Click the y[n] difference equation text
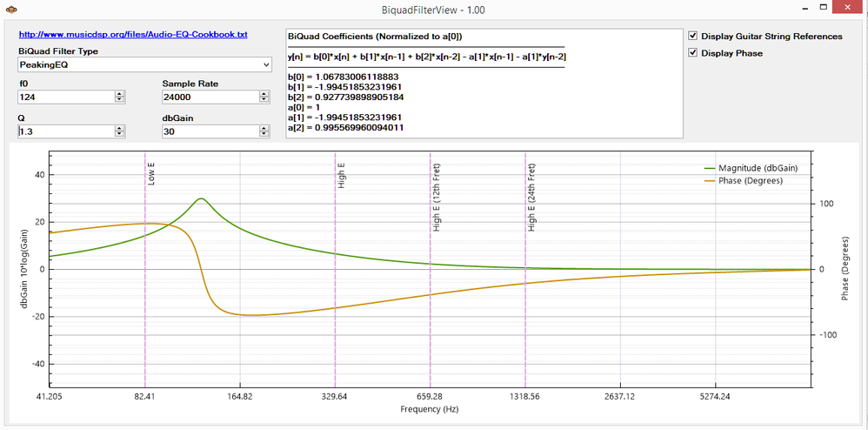The image size is (868, 430). click(x=427, y=57)
